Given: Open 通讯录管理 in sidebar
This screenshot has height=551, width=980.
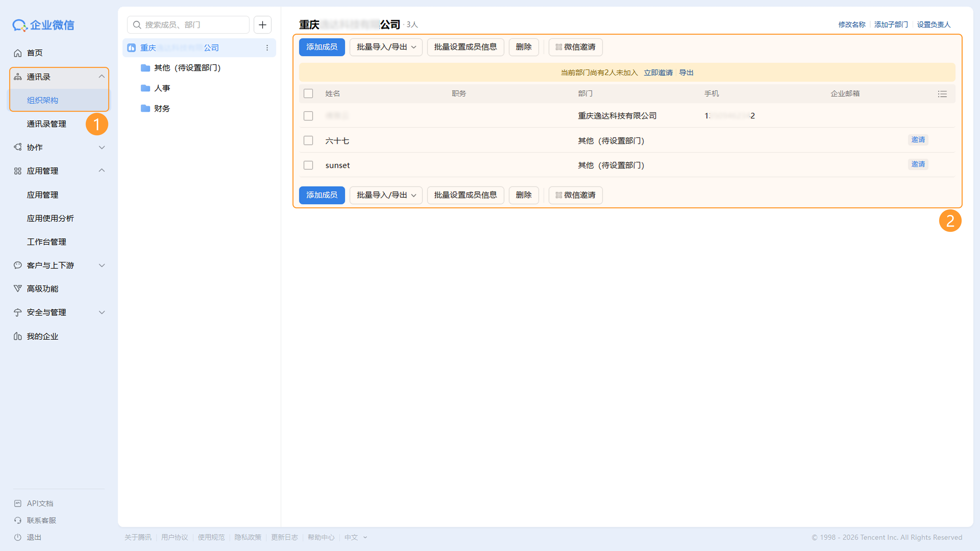Looking at the screenshot, I should point(46,124).
